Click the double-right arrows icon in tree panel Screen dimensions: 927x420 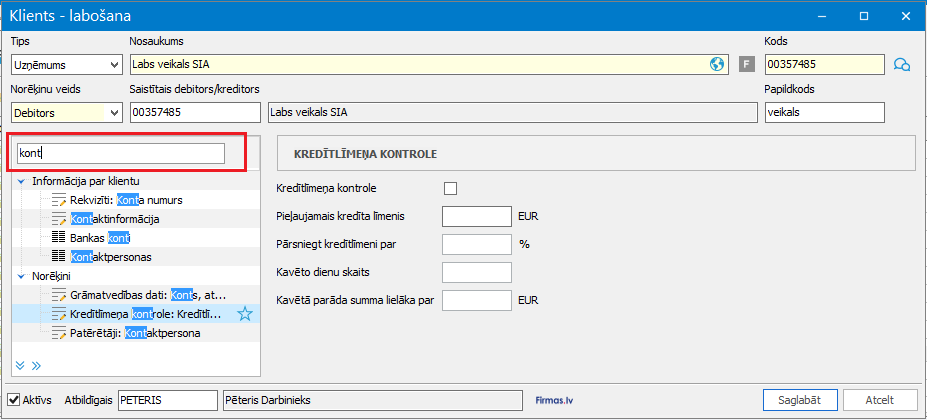[36, 365]
